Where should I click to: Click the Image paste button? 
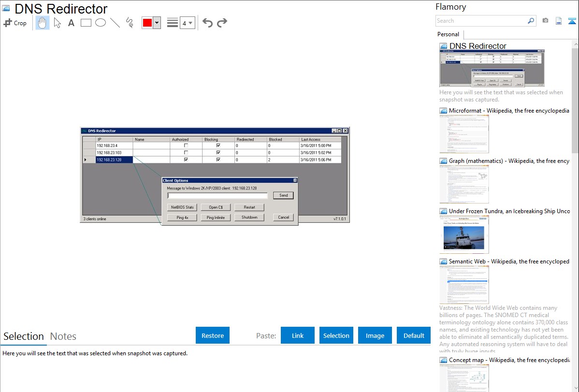[375, 335]
